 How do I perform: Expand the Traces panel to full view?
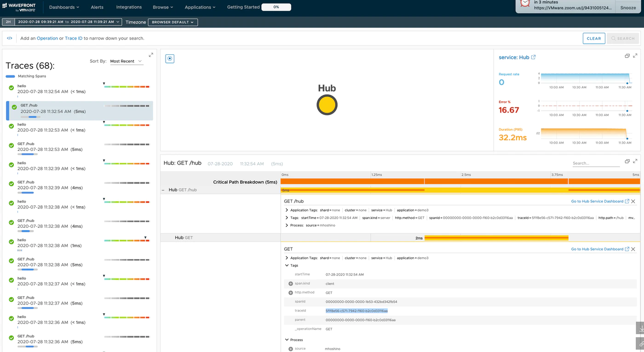[x=151, y=55]
